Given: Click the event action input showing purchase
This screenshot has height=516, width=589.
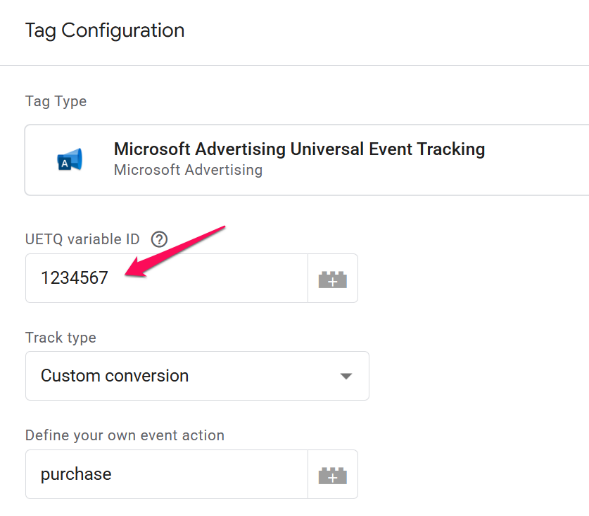Looking at the screenshot, I should click(166, 474).
